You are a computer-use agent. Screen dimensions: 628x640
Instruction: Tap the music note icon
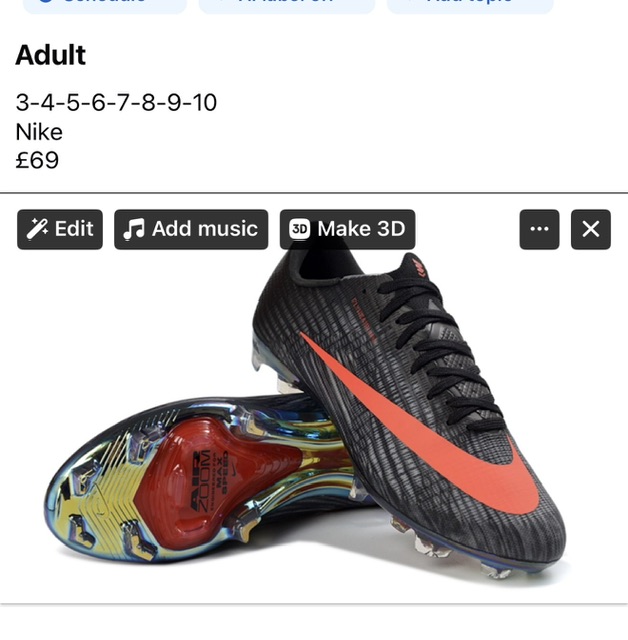pos(134,229)
